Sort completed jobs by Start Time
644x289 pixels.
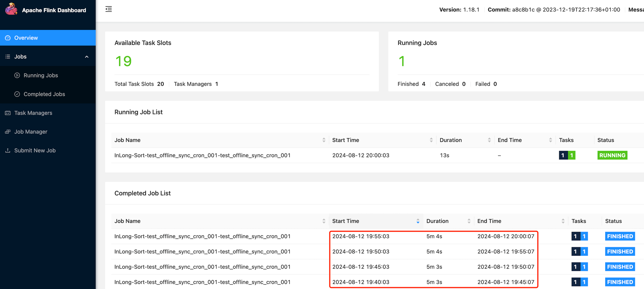coord(418,221)
